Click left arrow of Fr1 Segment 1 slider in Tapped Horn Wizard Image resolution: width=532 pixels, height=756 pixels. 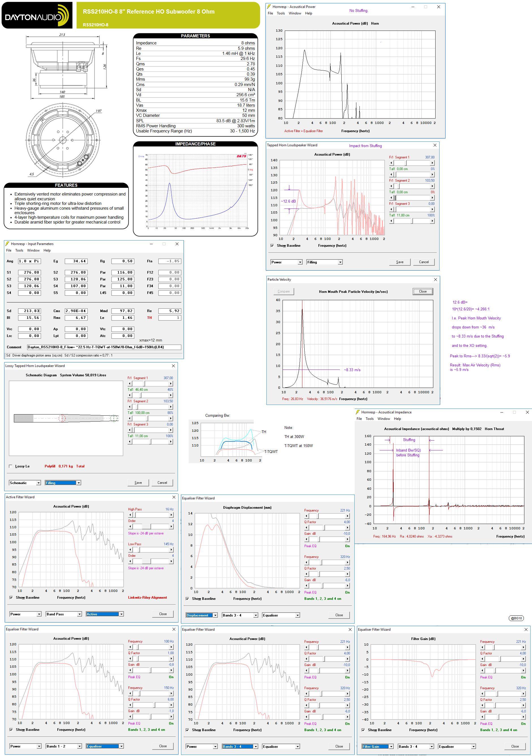pos(391,163)
